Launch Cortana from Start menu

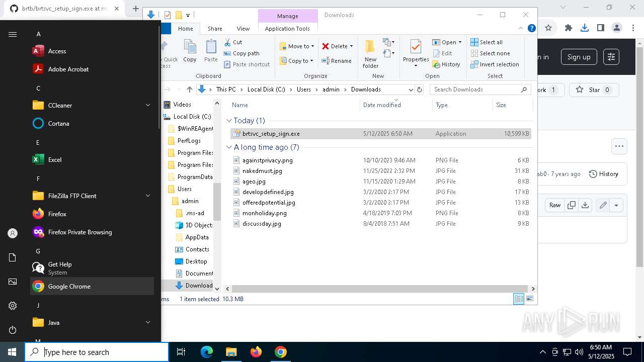[x=92, y=124]
